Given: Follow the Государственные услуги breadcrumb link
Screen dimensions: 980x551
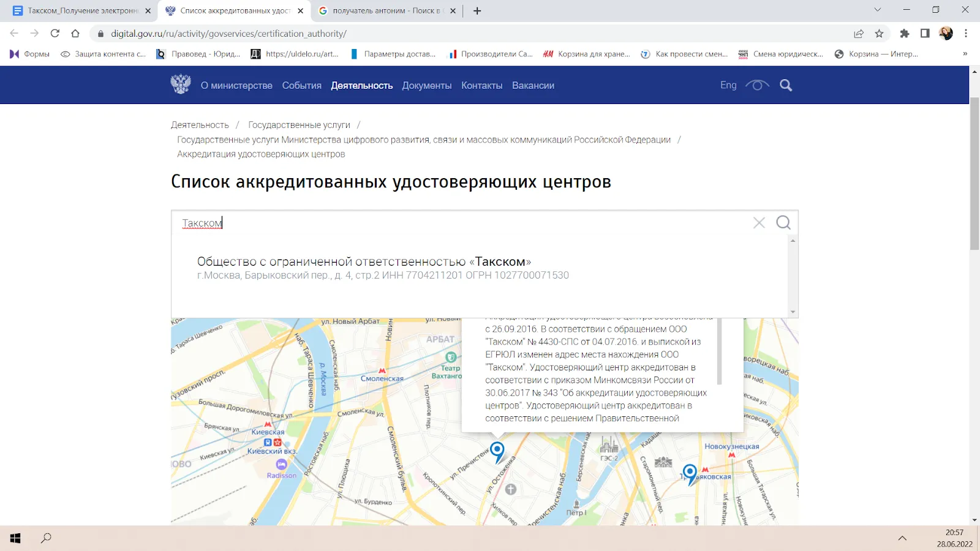Looking at the screenshot, I should click(299, 125).
